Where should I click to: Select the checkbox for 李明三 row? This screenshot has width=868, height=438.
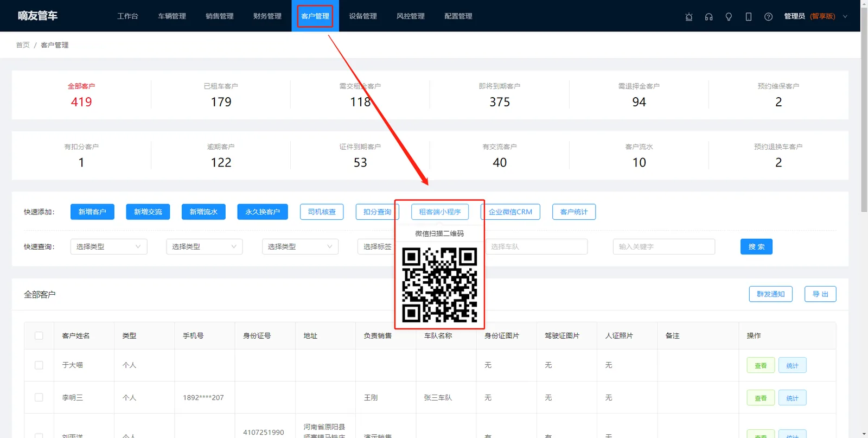(x=39, y=397)
